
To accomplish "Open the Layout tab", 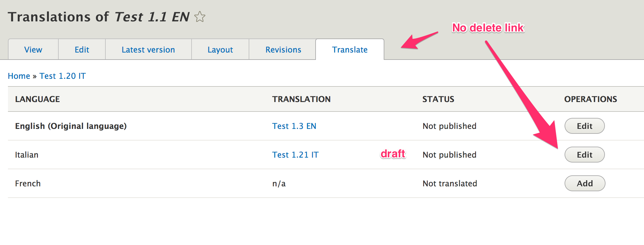I will click(x=220, y=50).
